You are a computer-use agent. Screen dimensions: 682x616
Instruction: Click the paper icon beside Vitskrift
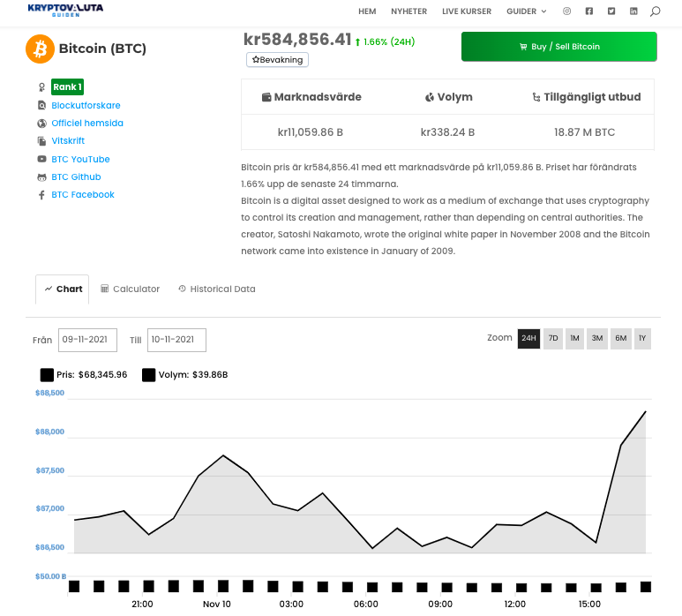[41, 141]
